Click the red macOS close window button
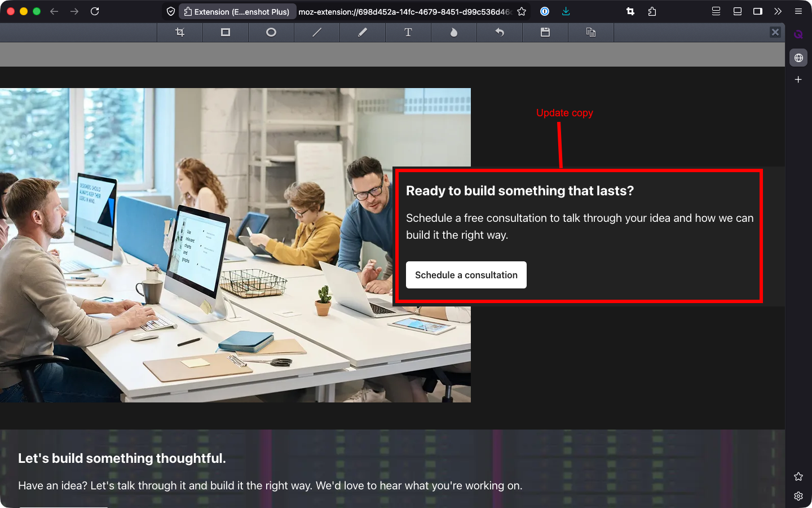The width and height of the screenshot is (812, 508). pos(10,11)
